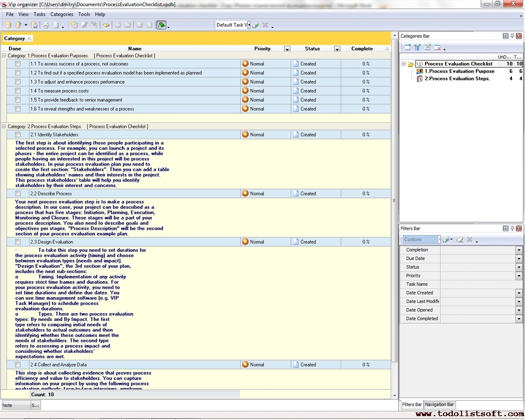
Task: Click the delete category icon with red X
Action: click(437, 48)
